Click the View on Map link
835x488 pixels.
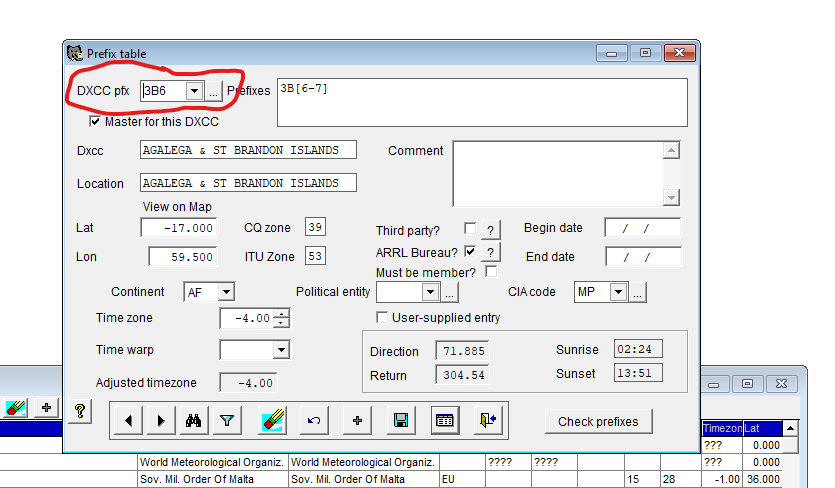click(x=177, y=207)
